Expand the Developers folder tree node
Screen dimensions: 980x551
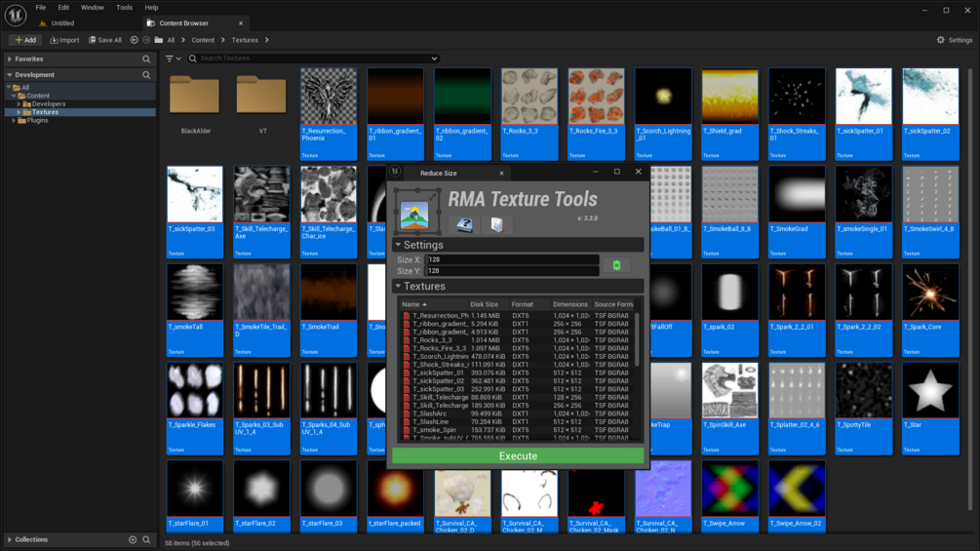pos(19,104)
